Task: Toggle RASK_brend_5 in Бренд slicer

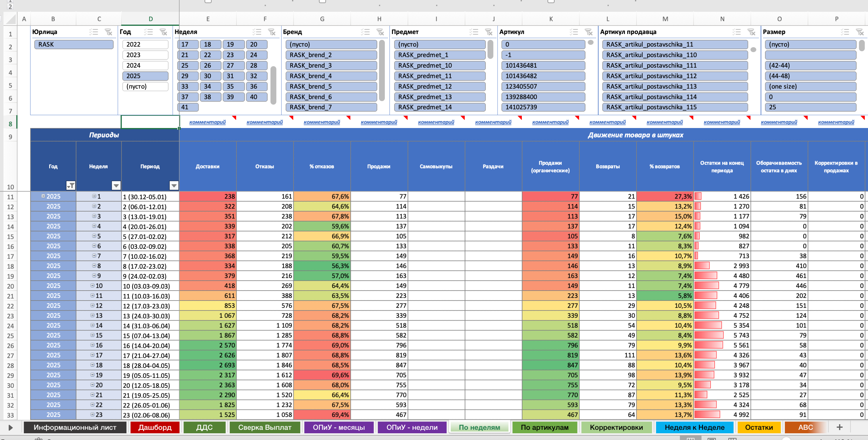Action: coord(331,86)
